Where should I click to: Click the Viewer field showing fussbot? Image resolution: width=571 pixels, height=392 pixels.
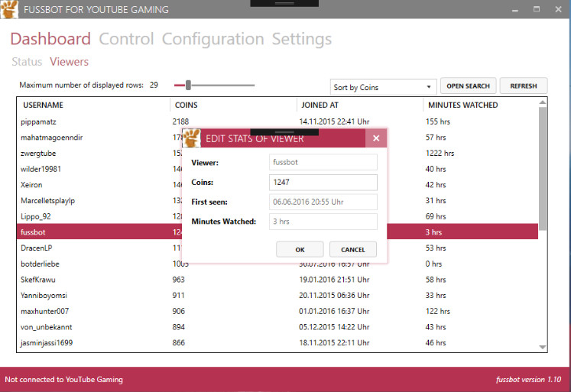point(323,162)
